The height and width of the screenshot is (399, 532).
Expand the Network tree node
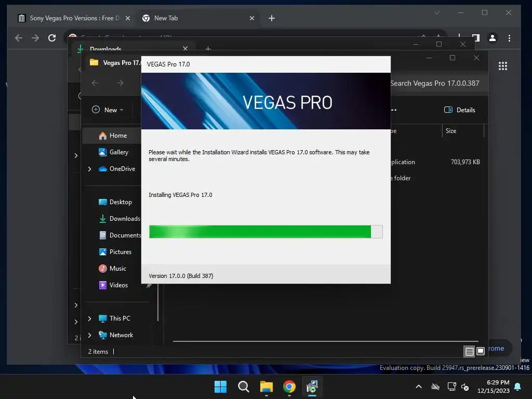[89, 335]
